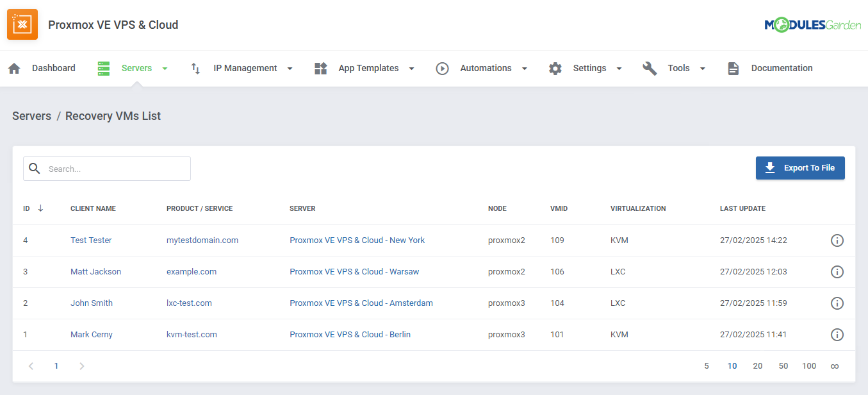Screen dimensions: 868x395
Task: Open the Servers menu label
Action: [136, 69]
